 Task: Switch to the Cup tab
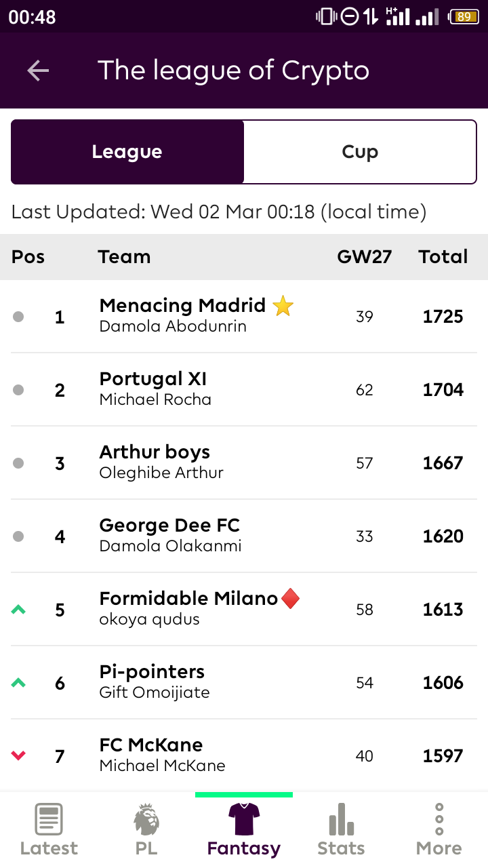coord(360,152)
